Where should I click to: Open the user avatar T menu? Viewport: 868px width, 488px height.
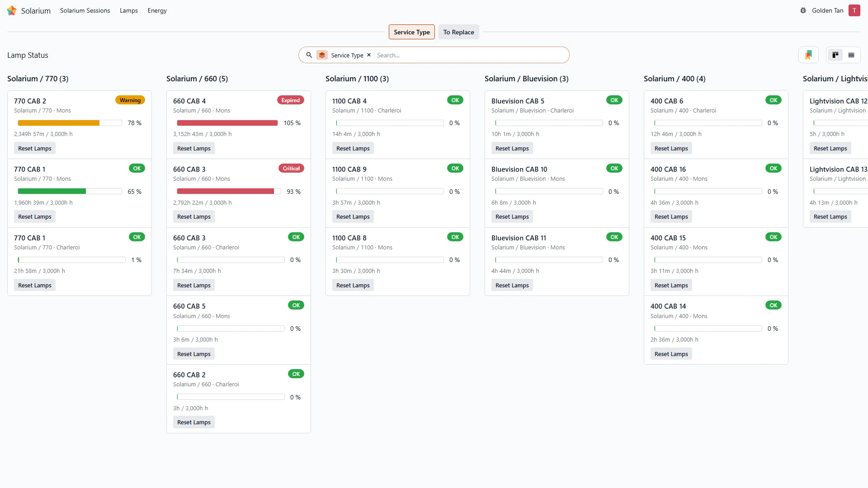[x=854, y=10]
